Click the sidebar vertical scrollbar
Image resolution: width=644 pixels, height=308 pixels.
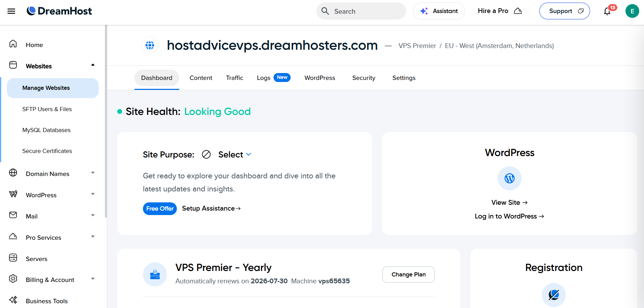(x=106, y=121)
